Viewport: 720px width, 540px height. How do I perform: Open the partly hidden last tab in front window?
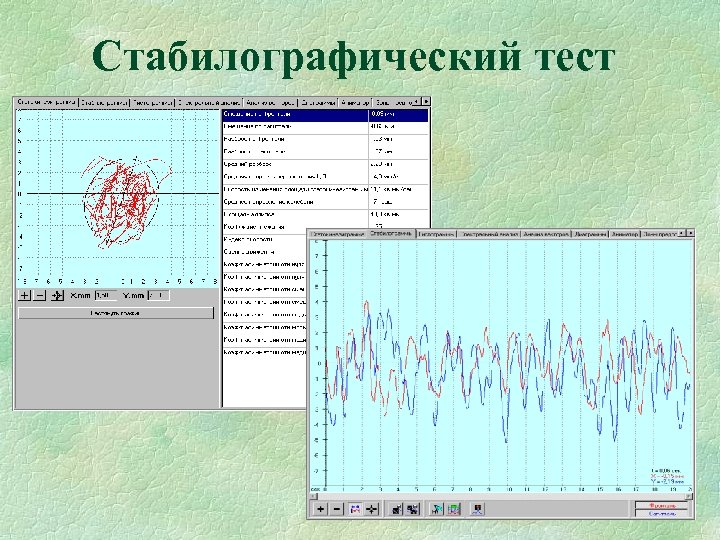(x=659, y=234)
